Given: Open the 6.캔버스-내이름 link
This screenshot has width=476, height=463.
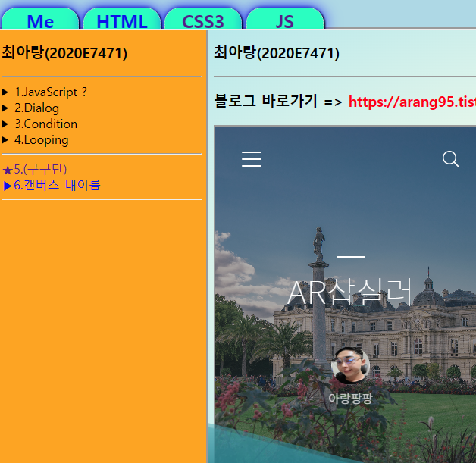Looking at the screenshot, I should (52, 185).
